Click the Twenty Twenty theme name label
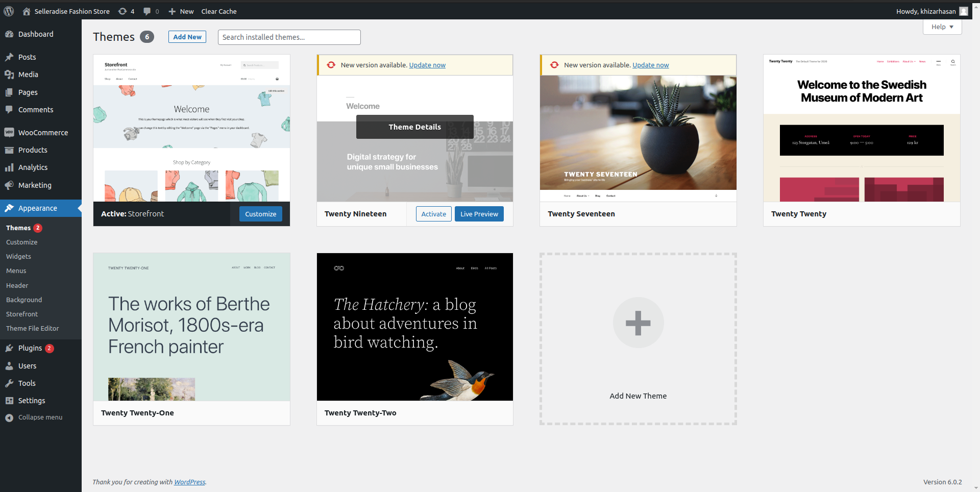This screenshot has height=492, width=980. (x=799, y=214)
